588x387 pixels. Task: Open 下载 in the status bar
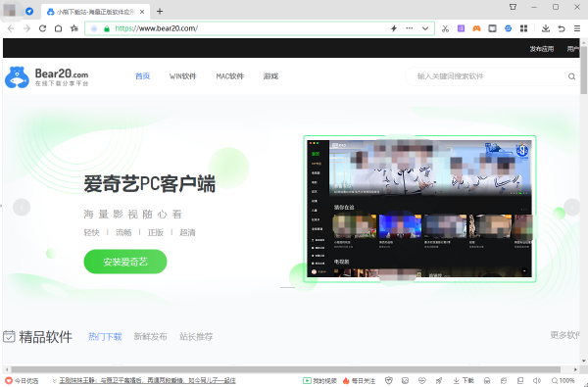(464, 380)
